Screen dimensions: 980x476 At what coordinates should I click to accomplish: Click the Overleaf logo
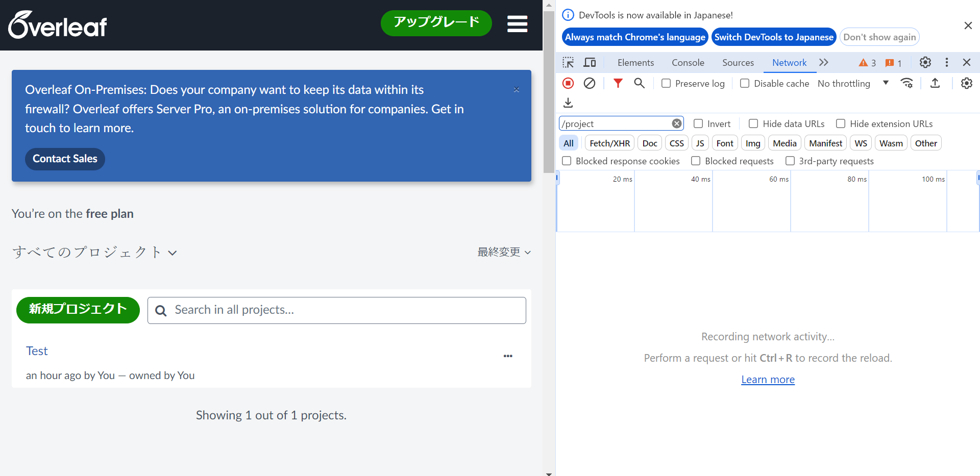[58, 25]
